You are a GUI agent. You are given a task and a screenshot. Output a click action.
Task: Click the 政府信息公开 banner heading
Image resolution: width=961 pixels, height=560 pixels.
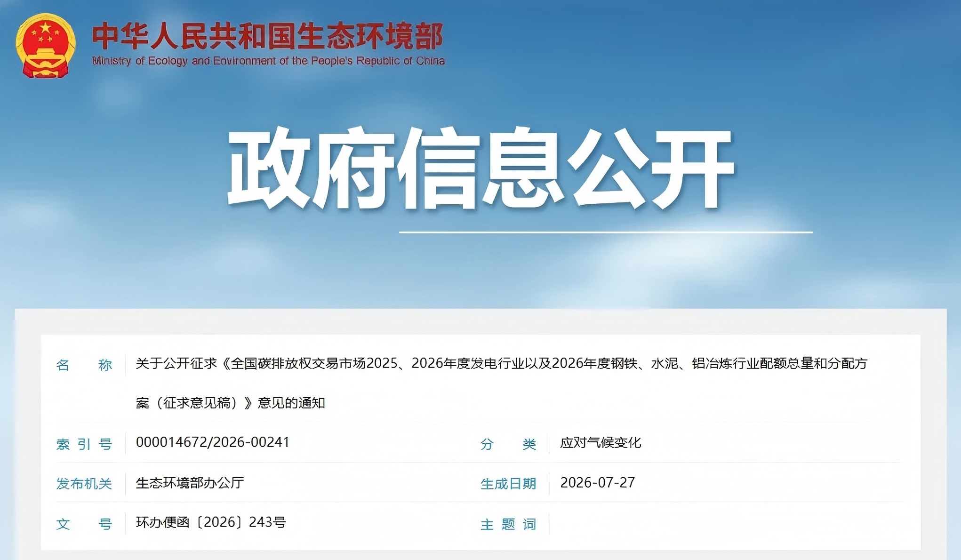click(x=480, y=168)
